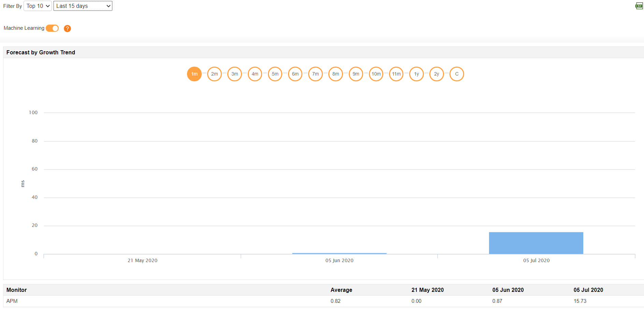Screen dimensions: 644x311
Task: Open the Top 10 filter dropdown
Action: point(38,6)
